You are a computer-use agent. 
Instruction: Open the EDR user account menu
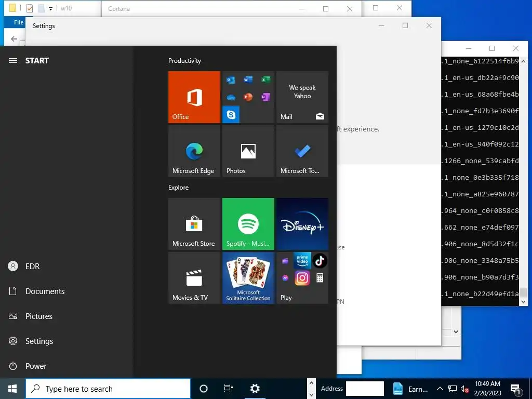point(66,267)
